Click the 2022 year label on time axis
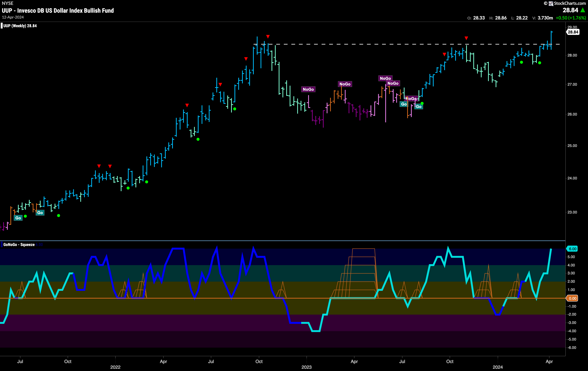 click(115, 367)
